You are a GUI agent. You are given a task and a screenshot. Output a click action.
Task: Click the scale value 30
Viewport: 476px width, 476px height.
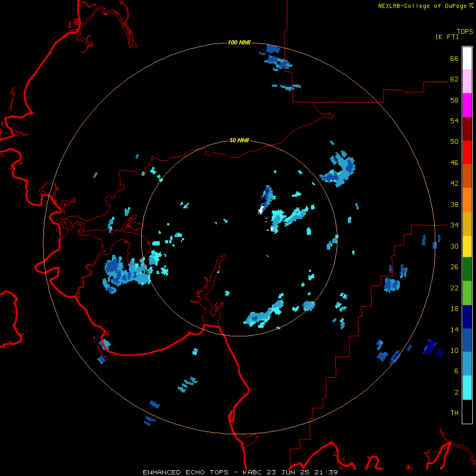point(454,246)
